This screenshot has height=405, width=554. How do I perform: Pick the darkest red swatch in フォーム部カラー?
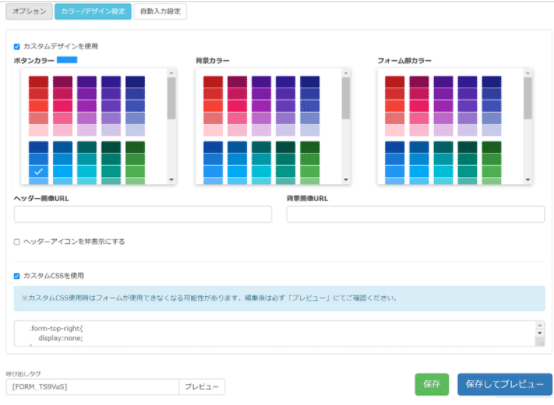[x=395, y=82]
